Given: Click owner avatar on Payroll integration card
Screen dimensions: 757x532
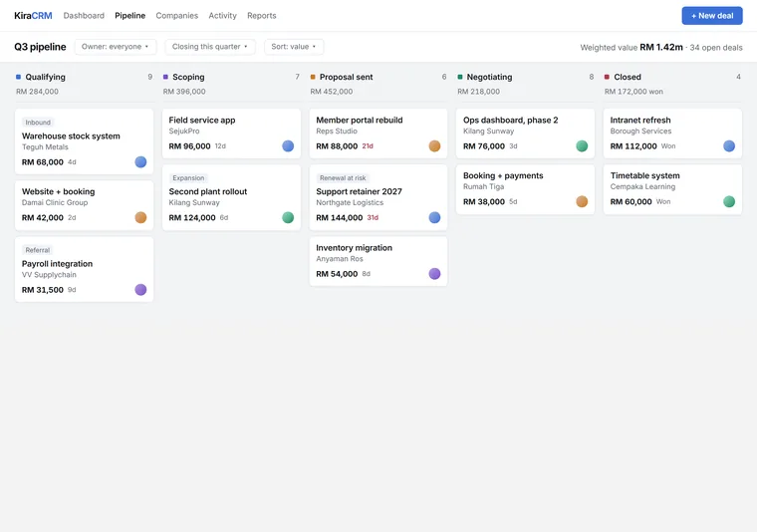Looking at the screenshot, I should point(140,290).
